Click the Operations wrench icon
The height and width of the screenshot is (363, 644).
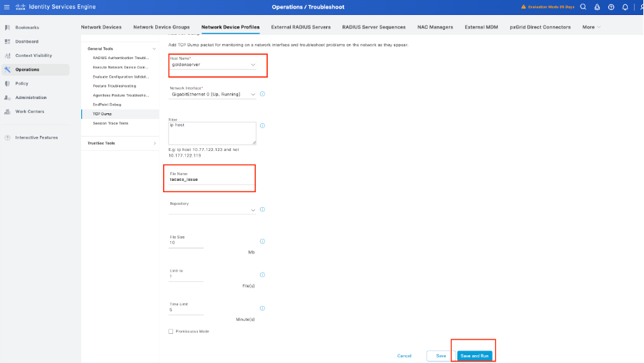click(x=7, y=70)
